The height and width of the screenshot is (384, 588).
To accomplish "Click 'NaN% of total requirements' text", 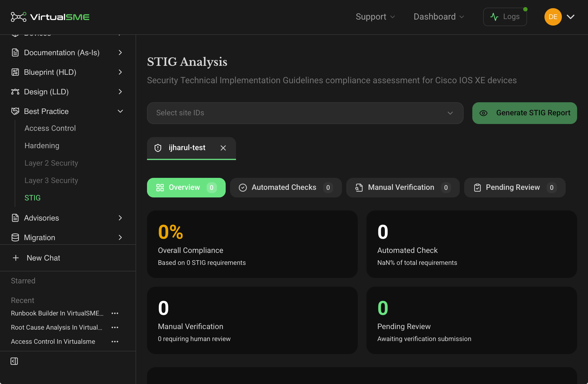I will [x=417, y=263].
